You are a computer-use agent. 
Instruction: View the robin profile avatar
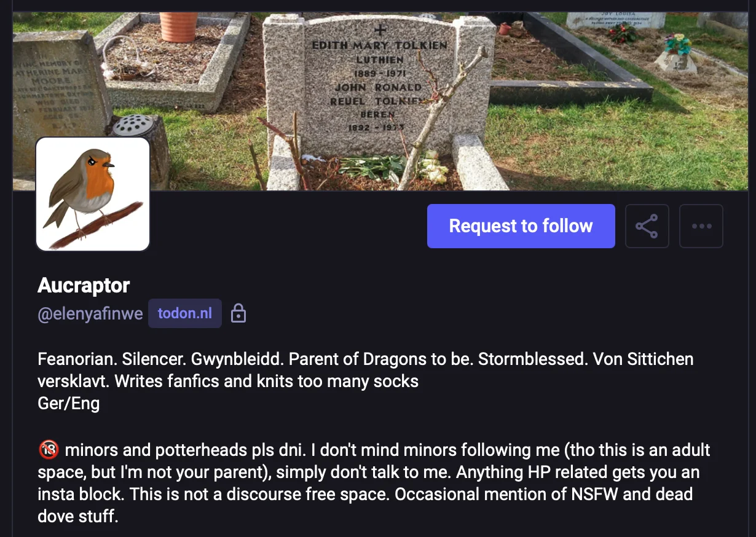(x=93, y=194)
